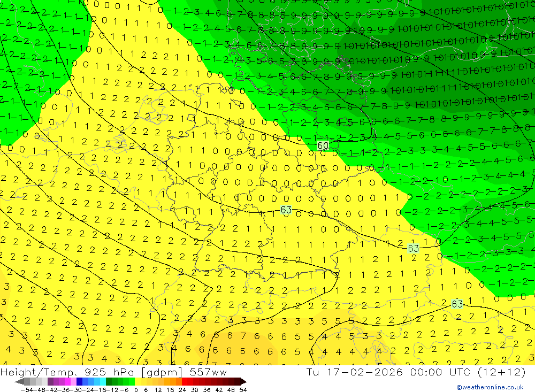Click the positive "42" legend scale value
This screenshot has width=535, height=392.
tap(219, 390)
